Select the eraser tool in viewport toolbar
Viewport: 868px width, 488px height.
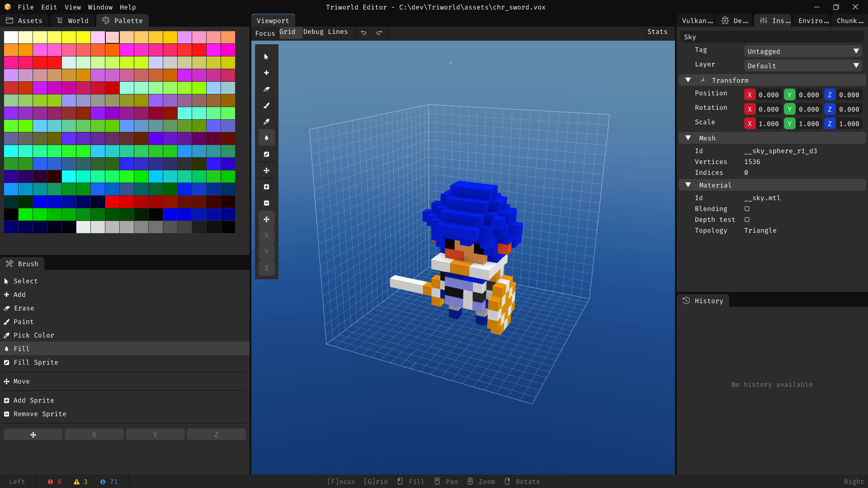266,89
